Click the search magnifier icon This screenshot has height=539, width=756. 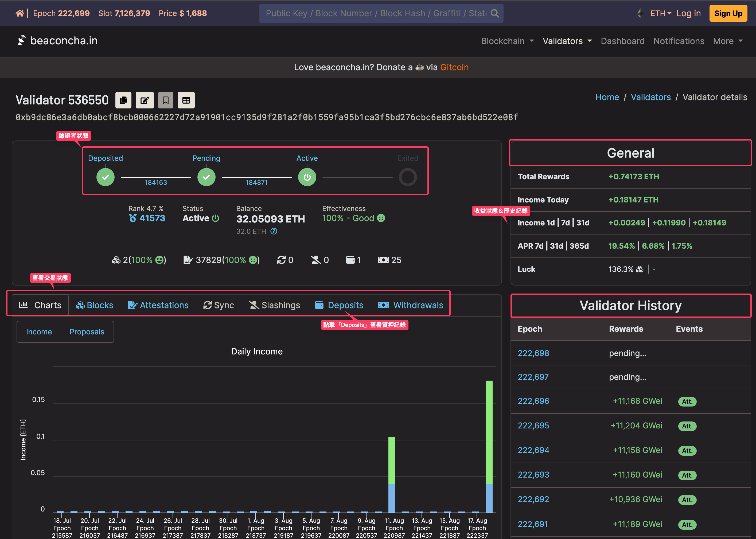[x=495, y=13]
